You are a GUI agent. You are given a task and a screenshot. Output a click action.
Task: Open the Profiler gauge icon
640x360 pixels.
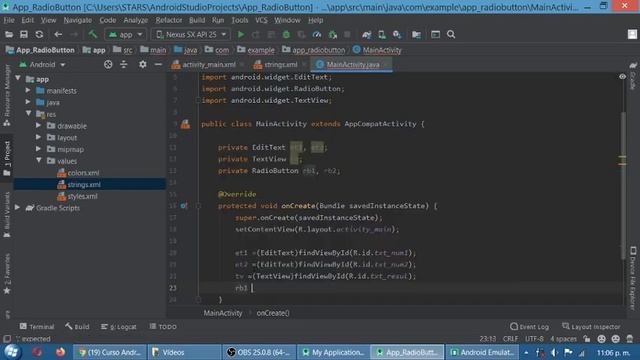tap(317, 35)
